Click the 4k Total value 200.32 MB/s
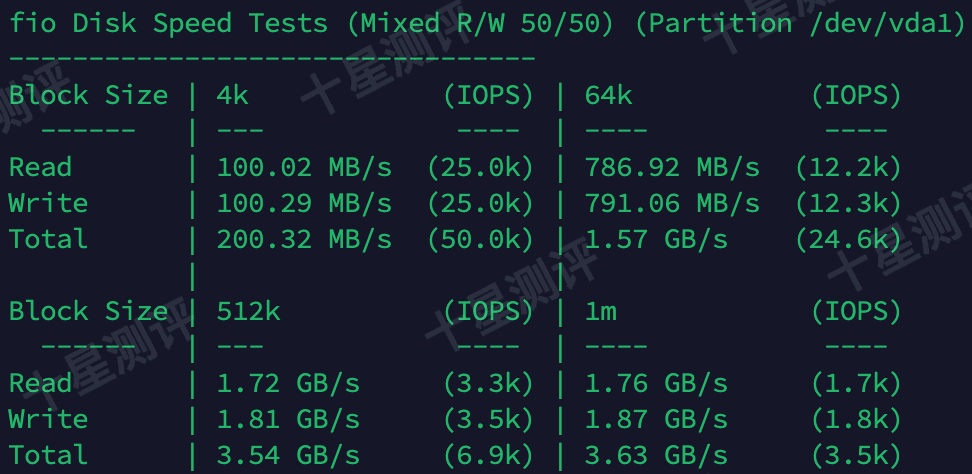Screen dimensions: 972x474 click(304, 239)
